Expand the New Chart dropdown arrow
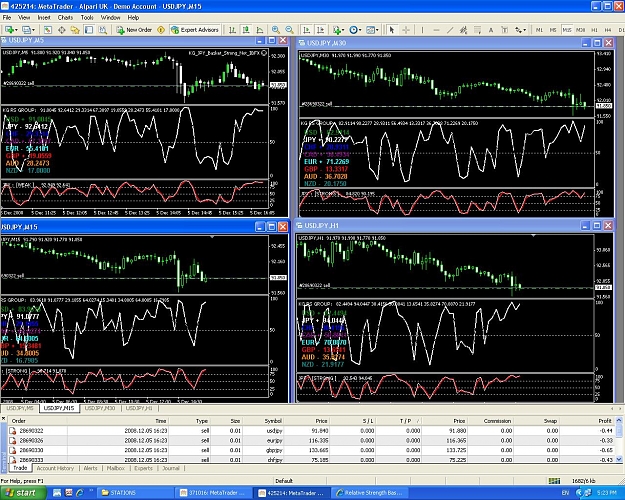625x500 pixels. click(x=16, y=30)
